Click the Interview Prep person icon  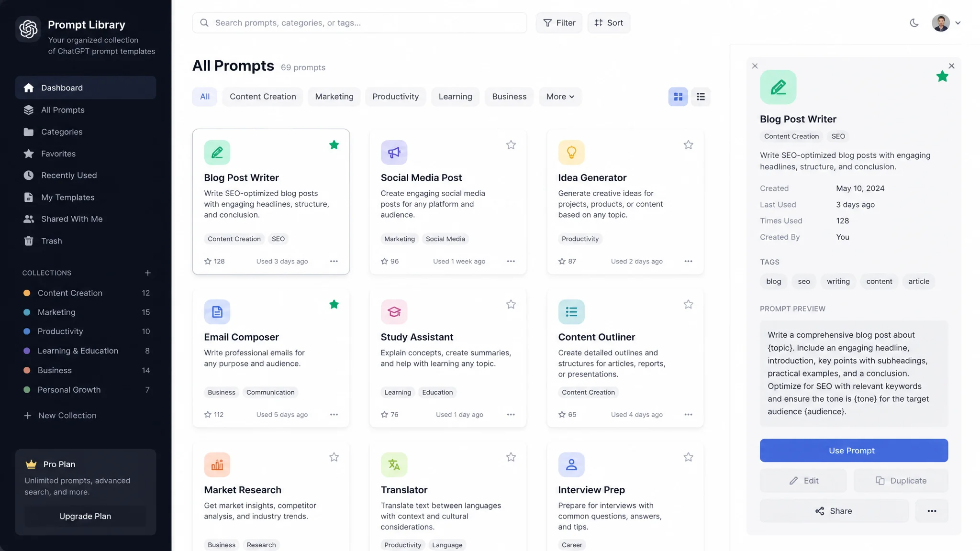coord(571,465)
